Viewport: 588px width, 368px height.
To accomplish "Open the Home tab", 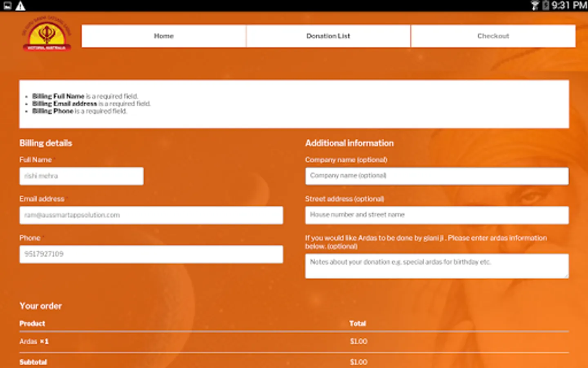I will point(164,36).
